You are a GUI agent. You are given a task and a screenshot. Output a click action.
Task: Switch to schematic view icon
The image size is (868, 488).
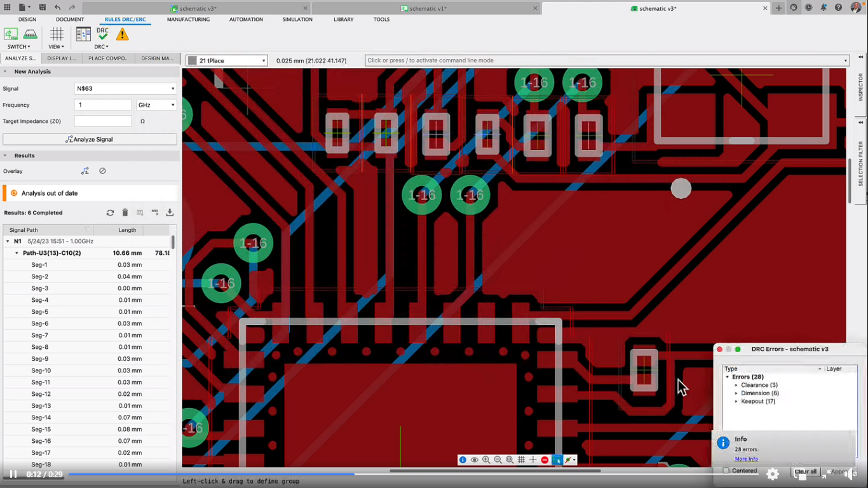[x=11, y=34]
